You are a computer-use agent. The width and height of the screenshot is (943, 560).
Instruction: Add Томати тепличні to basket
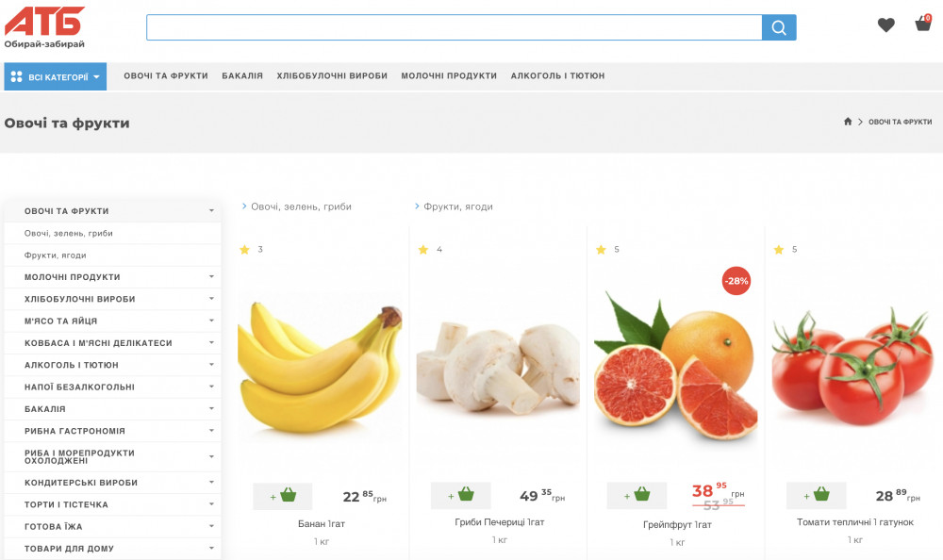[x=816, y=496]
